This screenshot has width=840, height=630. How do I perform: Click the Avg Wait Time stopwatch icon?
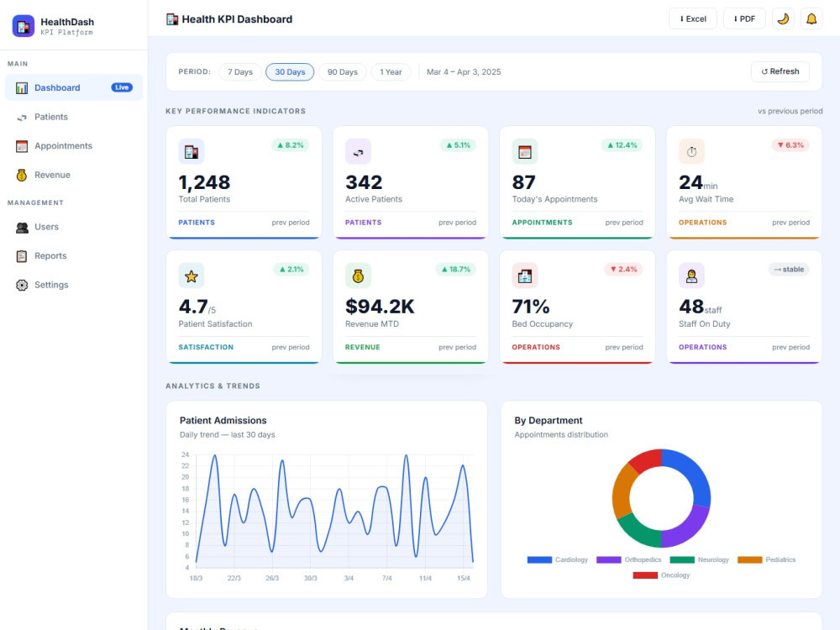(x=691, y=151)
